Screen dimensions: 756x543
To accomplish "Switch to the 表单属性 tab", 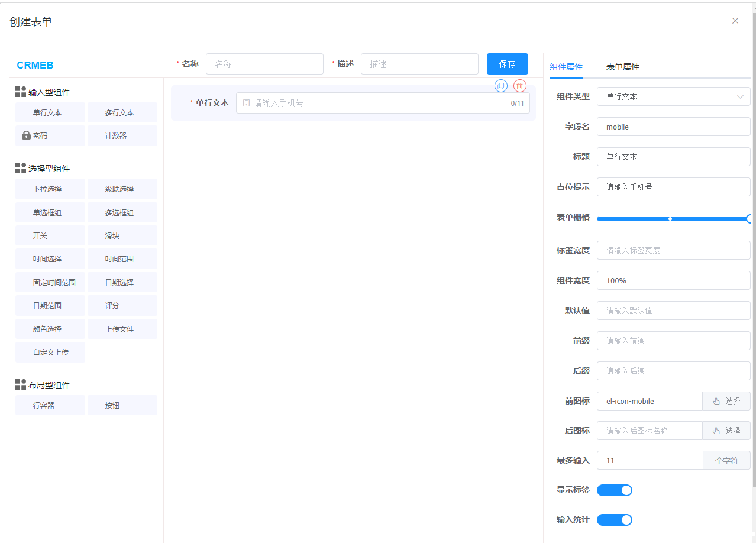I will (x=622, y=67).
